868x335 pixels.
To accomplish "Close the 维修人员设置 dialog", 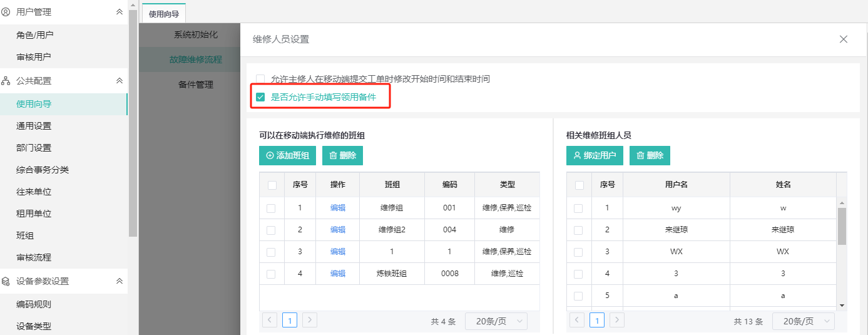I will pos(844,39).
